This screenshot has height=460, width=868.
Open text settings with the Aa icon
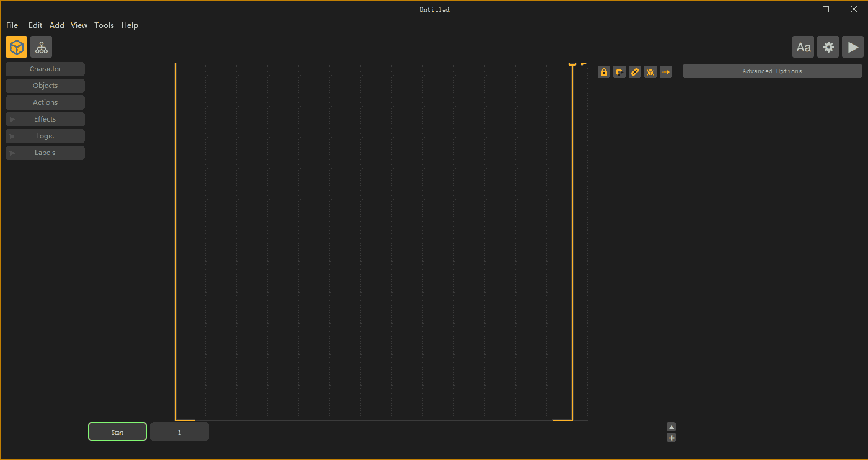click(x=803, y=46)
